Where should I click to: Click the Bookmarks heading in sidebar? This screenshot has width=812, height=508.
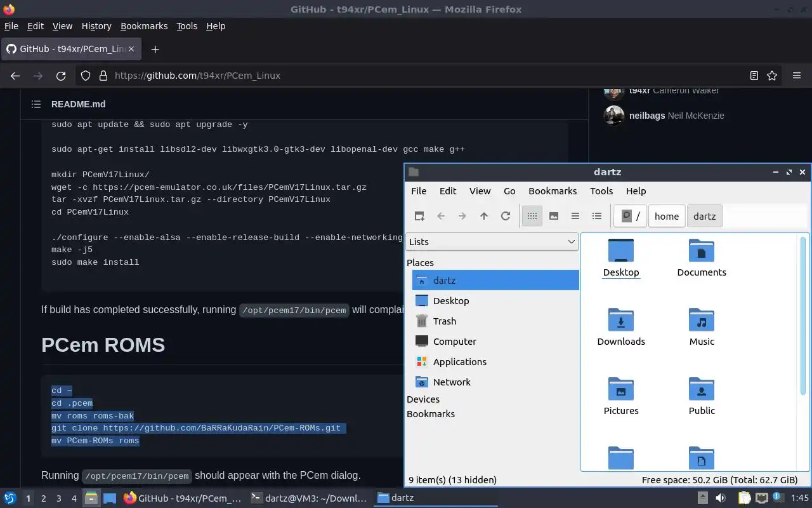pos(431,414)
